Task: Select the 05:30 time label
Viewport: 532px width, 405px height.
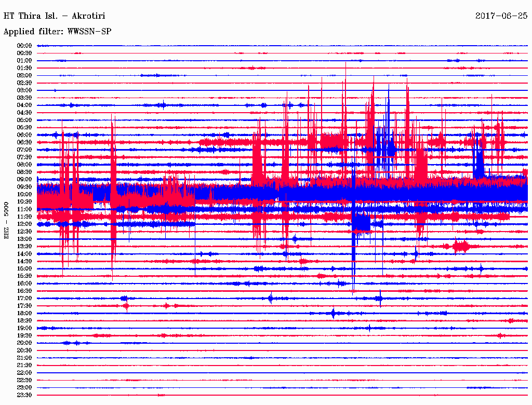Action: click(24, 128)
